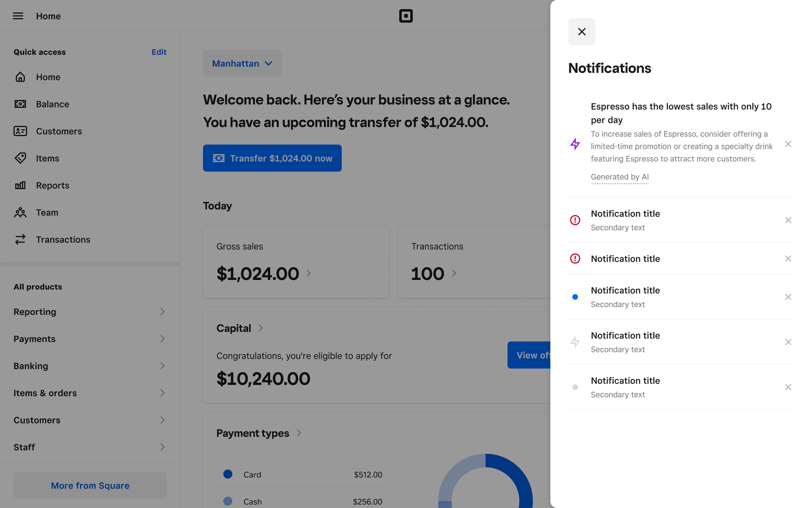This screenshot has width=812, height=508.
Task: Expand Items & orders section
Action: coord(90,393)
